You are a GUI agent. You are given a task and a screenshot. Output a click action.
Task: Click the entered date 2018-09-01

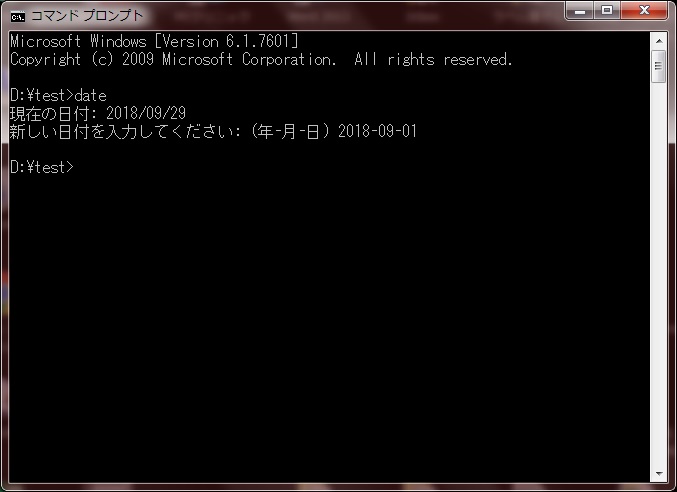click(x=377, y=131)
